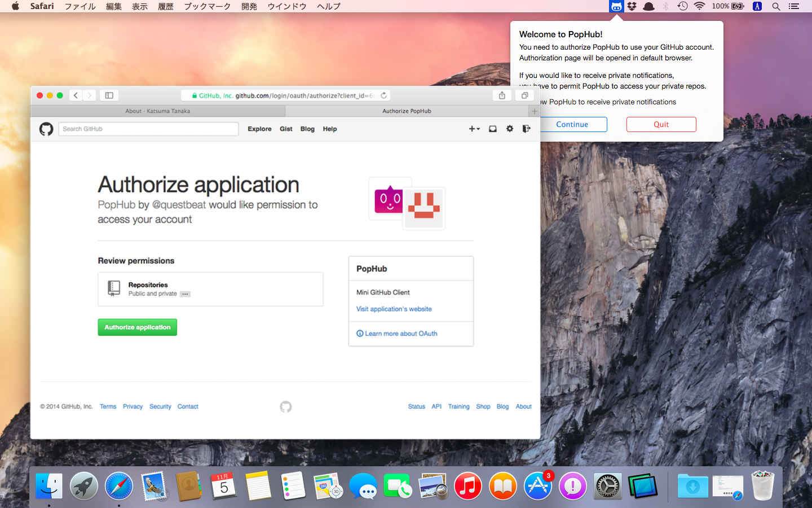This screenshot has width=812, height=508.
Task: Click the gray Octocat mark in the GitHub footer
Action: (286, 407)
